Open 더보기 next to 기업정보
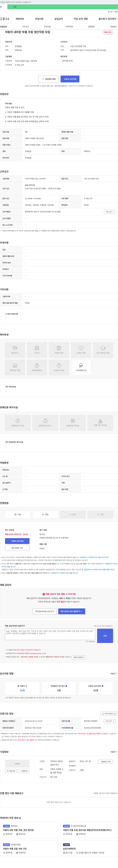Image resolution: width=118 pixels, height=868 pixels. click(114, 752)
